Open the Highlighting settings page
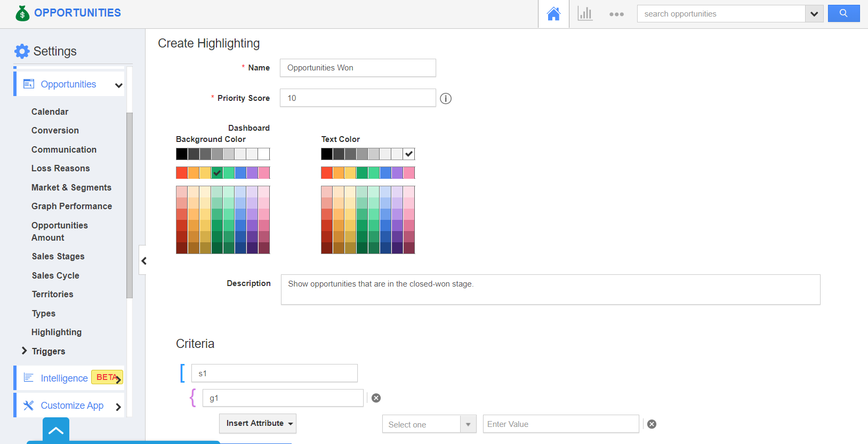The image size is (868, 444). pos(57,332)
